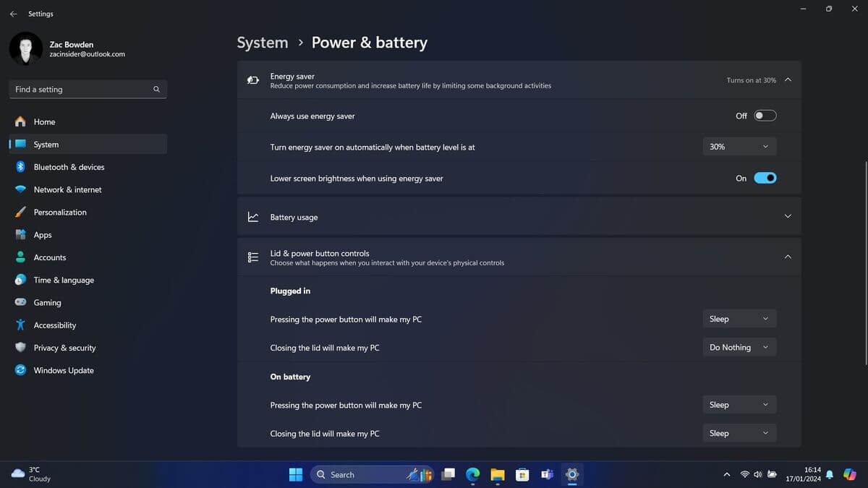868x488 pixels.
Task: Click the back arrow in Settings
Action: (x=13, y=14)
